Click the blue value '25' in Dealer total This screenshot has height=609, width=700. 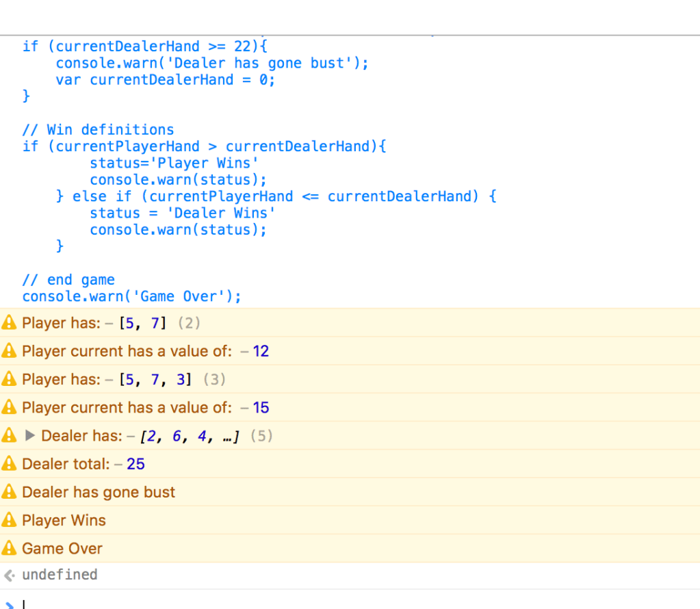coord(135,464)
